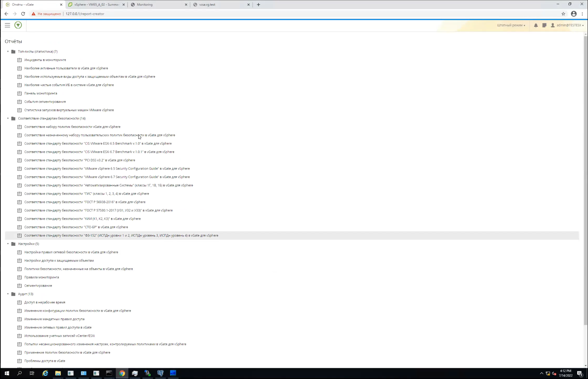Image resolution: width=588 pixels, height=379 pixels.
Task: Click the folder icon of Аудит
Action: 13,294
